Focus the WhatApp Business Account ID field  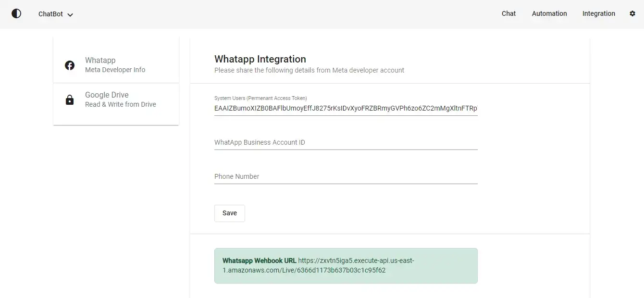(346, 142)
